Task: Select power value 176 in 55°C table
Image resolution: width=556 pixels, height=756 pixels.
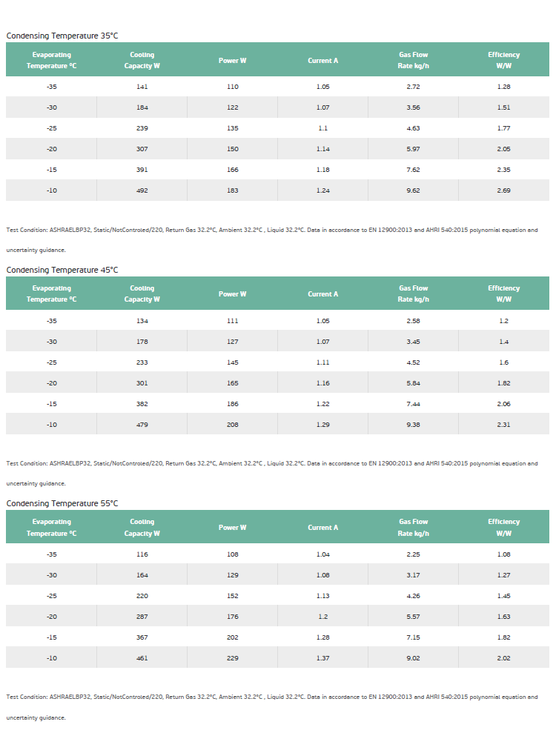Action: click(x=233, y=617)
